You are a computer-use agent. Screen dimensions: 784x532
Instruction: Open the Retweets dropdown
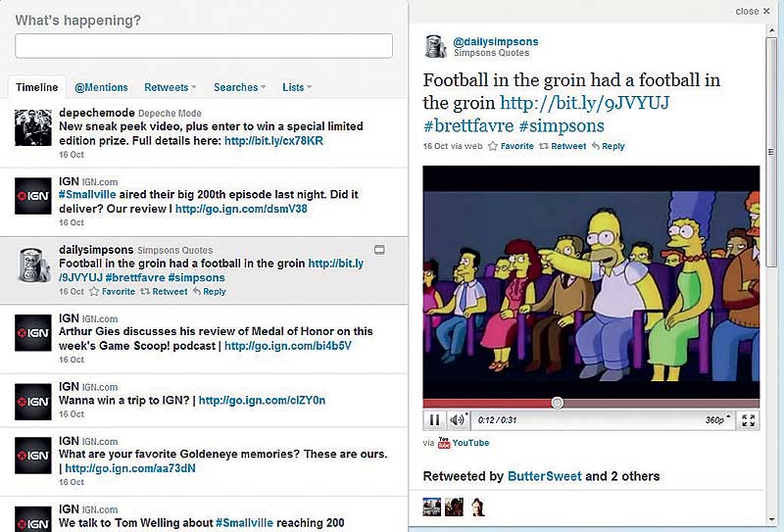tap(170, 87)
